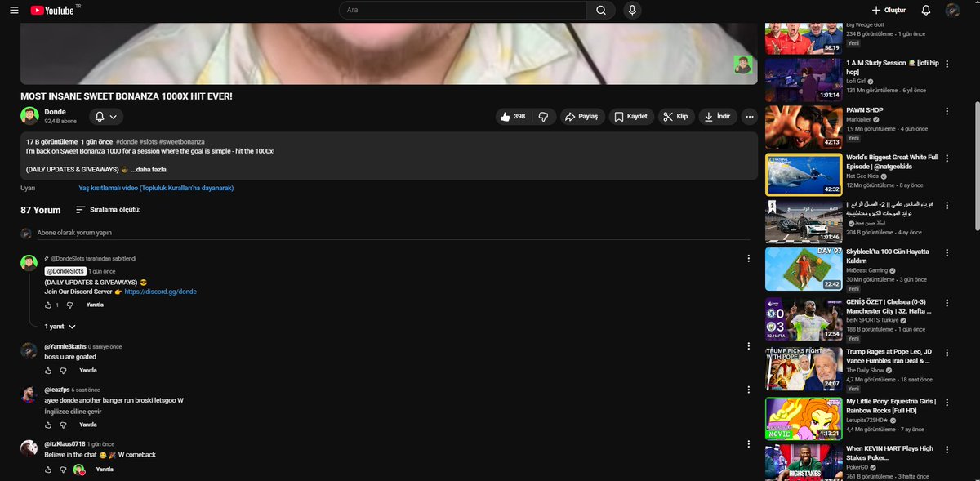980x481 pixels.
Task: Open yleazfps commenter avatar
Action: pyautogui.click(x=28, y=395)
